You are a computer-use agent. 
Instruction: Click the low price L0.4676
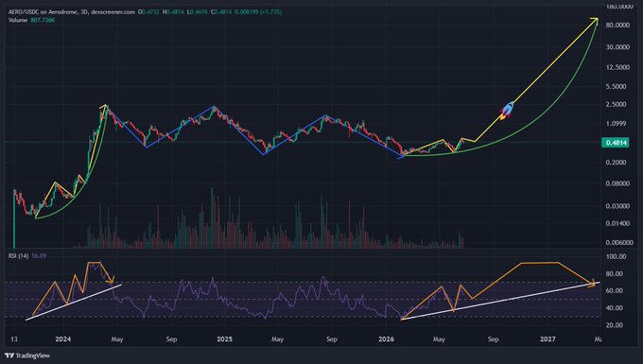pos(197,12)
